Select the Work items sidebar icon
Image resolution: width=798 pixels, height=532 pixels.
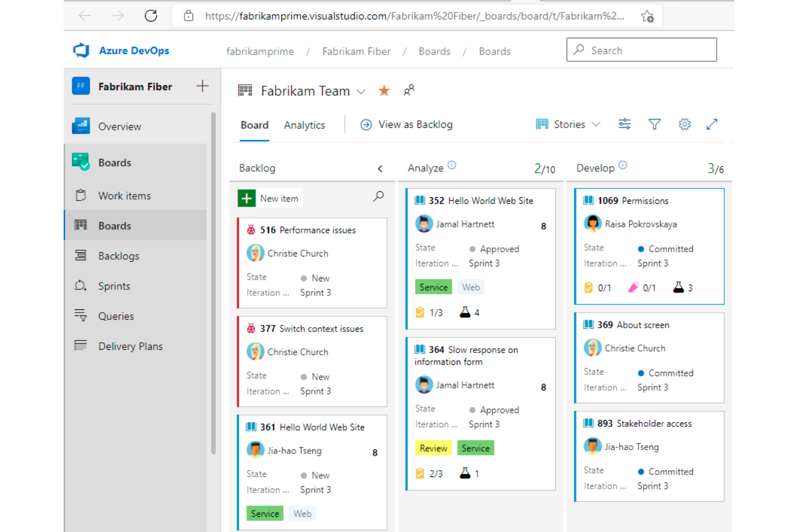(x=81, y=195)
